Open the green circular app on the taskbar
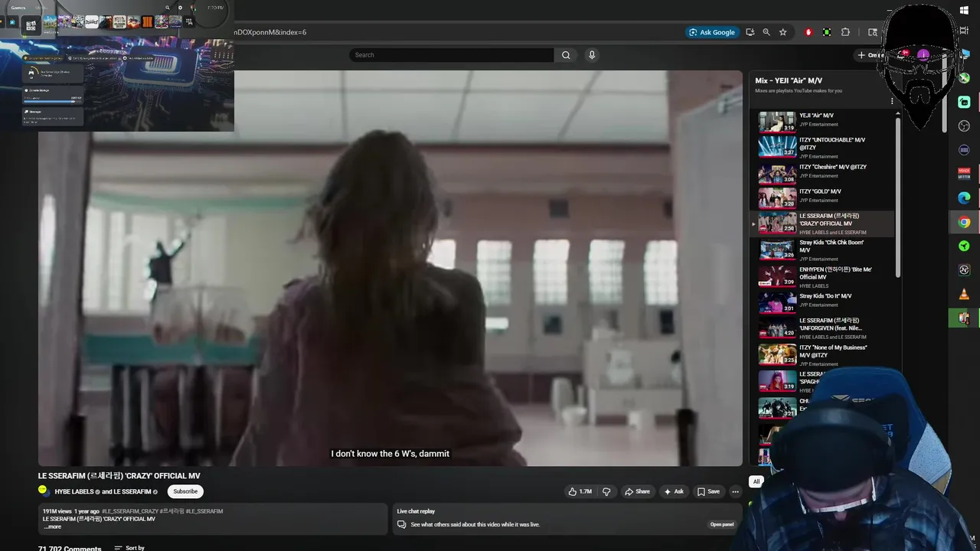 coord(964,246)
